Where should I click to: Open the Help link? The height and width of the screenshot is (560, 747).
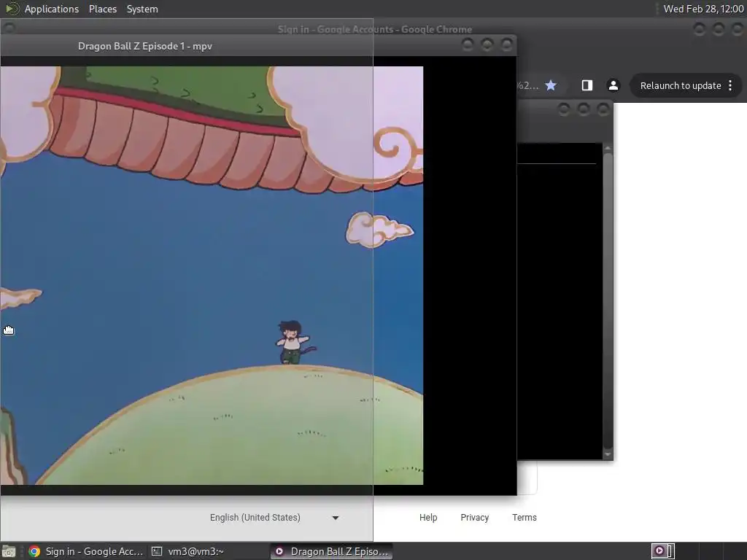pyautogui.click(x=428, y=518)
